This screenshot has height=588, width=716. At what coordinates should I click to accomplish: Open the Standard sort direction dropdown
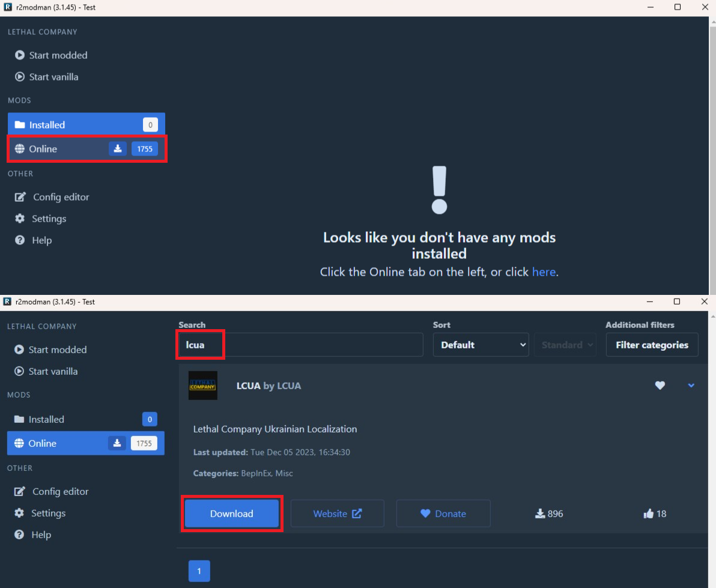(565, 345)
